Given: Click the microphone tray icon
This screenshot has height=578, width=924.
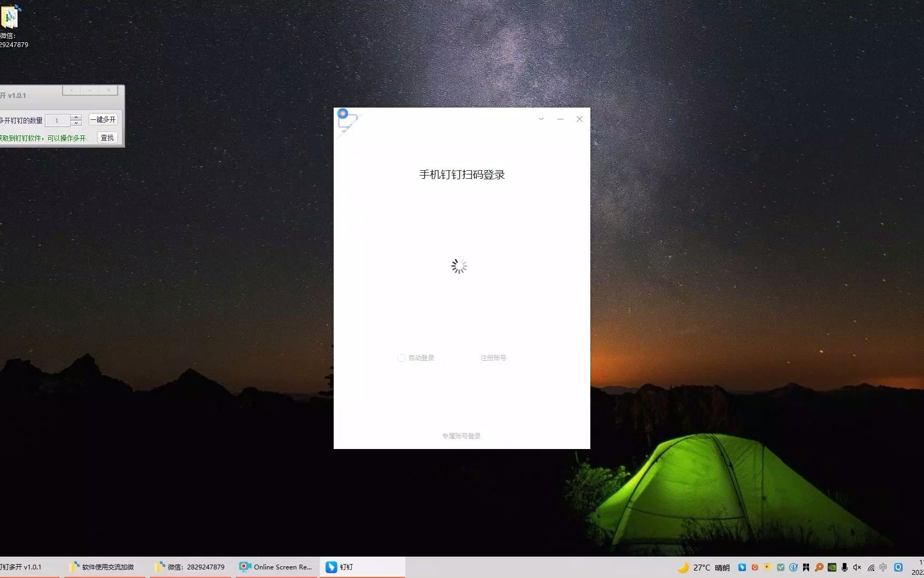Looking at the screenshot, I should (x=845, y=567).
